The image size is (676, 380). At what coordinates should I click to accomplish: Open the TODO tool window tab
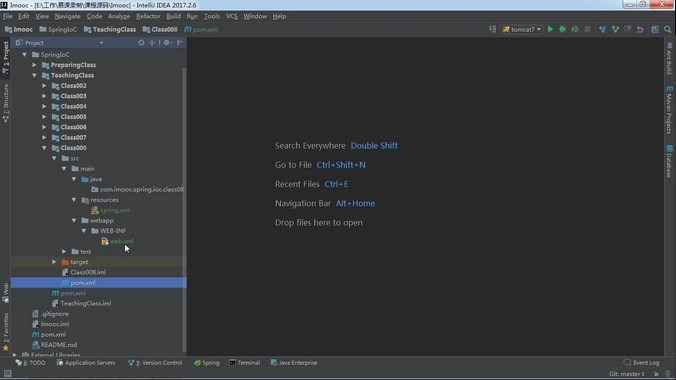(x=30, y=363)
